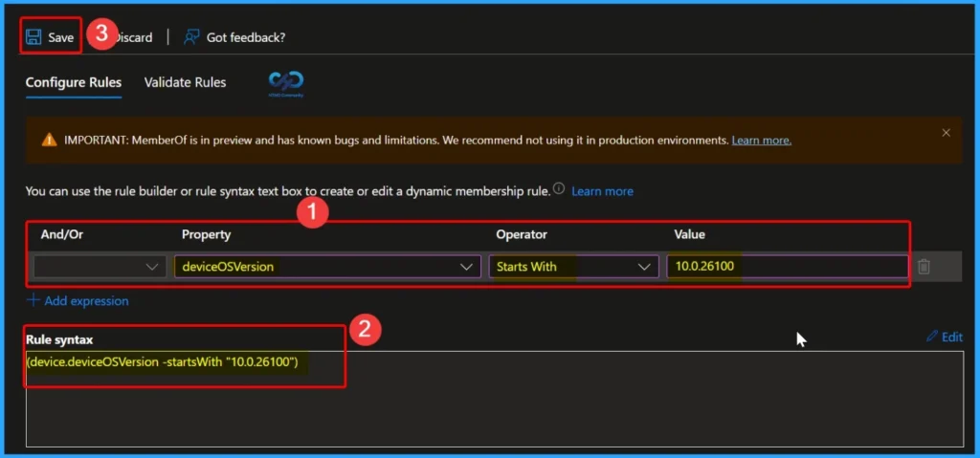The height and width of the screenshot is (458, 980).
Task: Open Learn more link beside rule builder text
Action: point(602,191)
